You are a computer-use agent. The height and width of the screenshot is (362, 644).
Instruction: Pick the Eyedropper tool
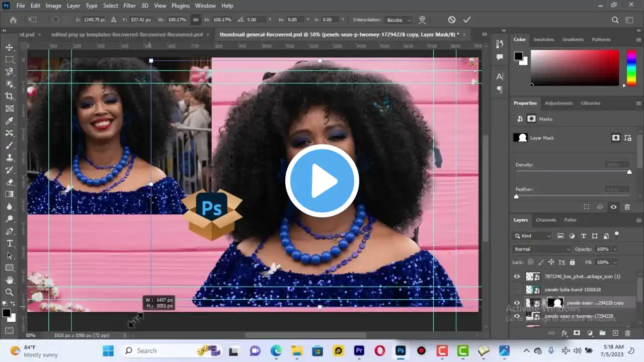click(9, 121)
